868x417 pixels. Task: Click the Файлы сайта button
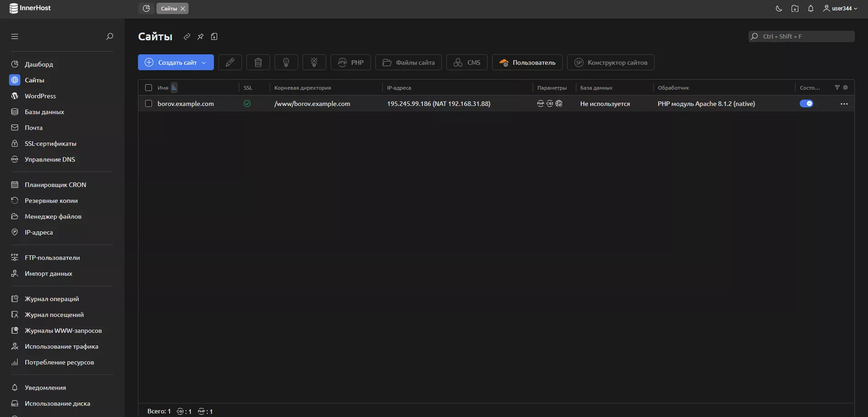pos(408,62)
